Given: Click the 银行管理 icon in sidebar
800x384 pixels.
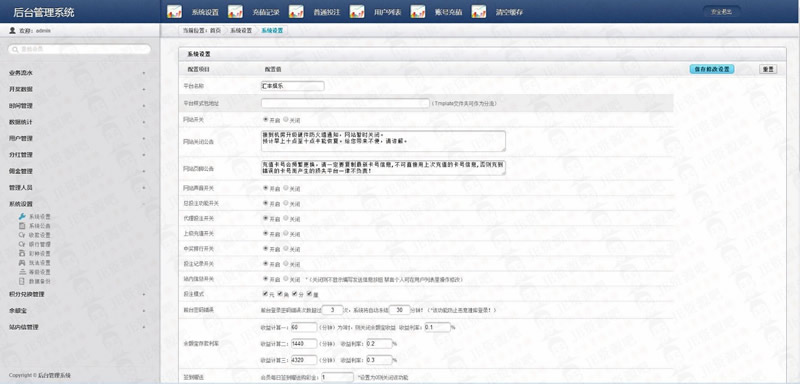Looking at the screenshot, I should 22,244.
